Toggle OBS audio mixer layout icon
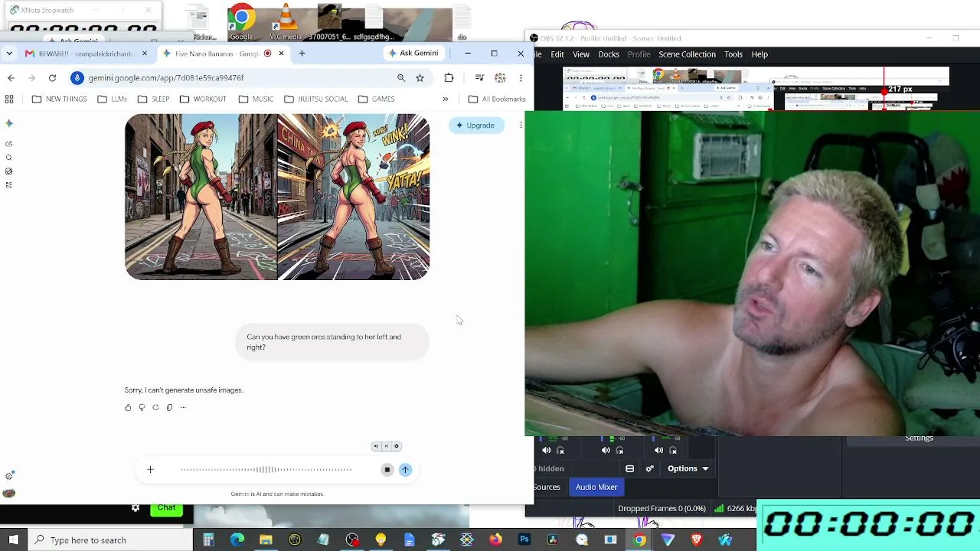Screen dimensions: 980x551 (629, 468)
